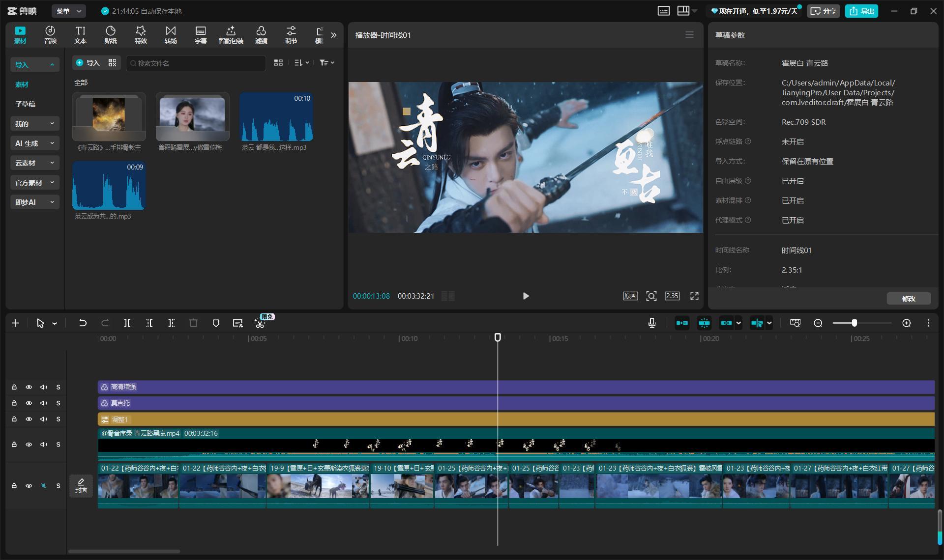Collapse the 导入 section in the sidebar
The width and height of the screenshot is (944, 560).
click(x=34, y=64)
